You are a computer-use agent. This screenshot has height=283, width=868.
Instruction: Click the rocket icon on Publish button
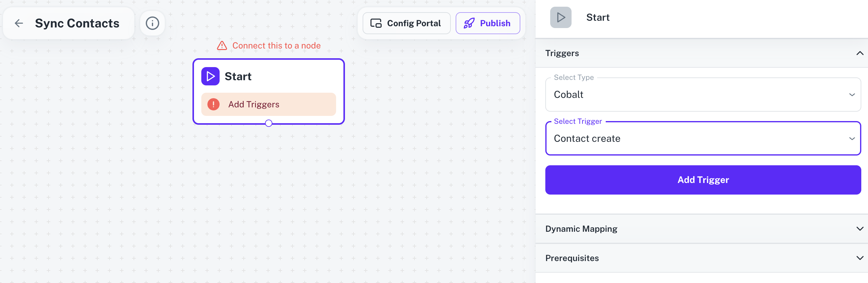(x=469, y=23)
